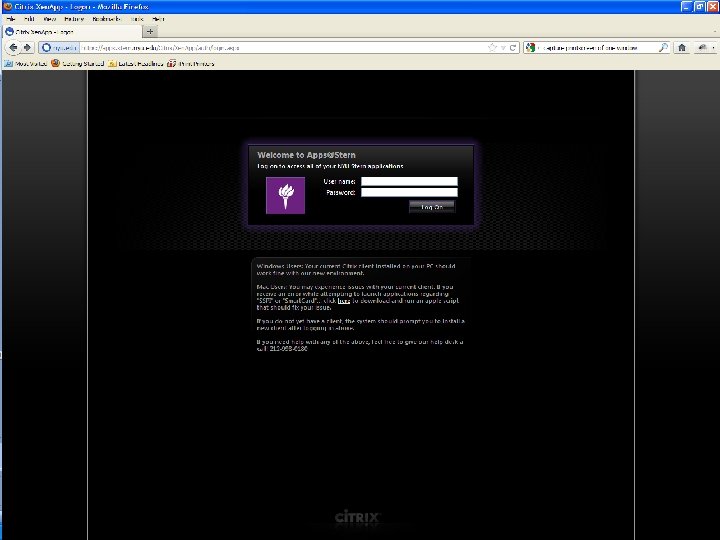Click the Log On button

click(x=432, y=207)
